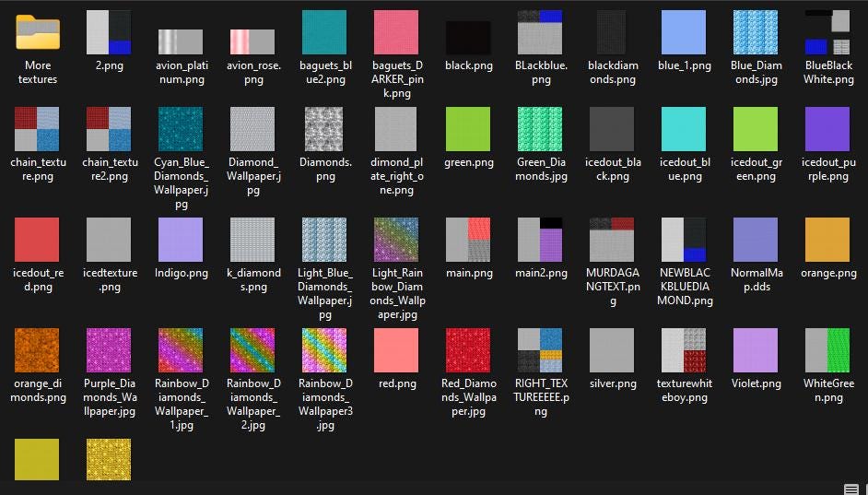Select silver.png file thumbnail
The width and height of the screenshot is (868, 495).
pyautogui.click(x=612, y=350)
